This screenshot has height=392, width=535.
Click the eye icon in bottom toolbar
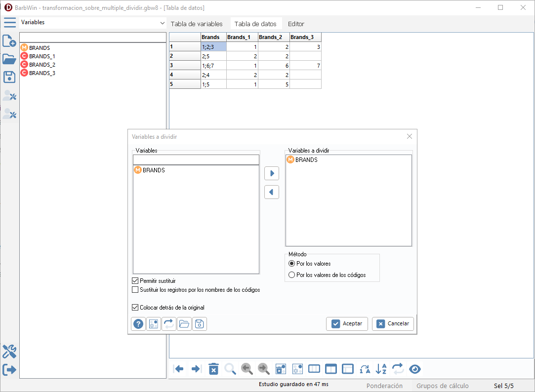415,369
